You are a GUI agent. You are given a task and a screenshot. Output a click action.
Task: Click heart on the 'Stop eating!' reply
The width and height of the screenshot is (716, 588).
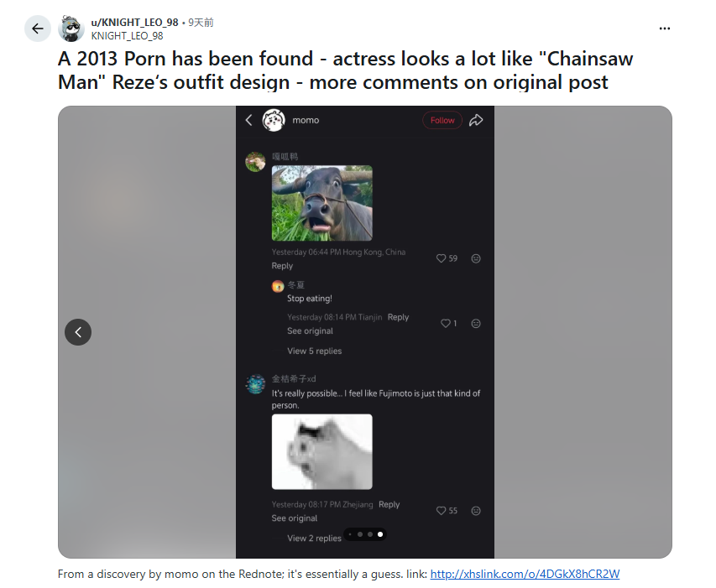[446, 324]
